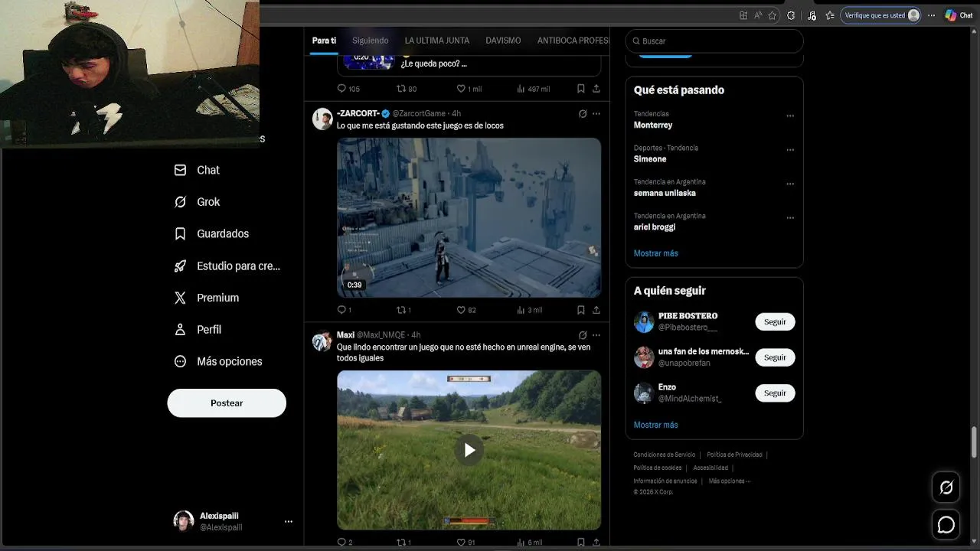The width and height of the screenshot is (980, 551).
Task: Click the Postear button
Action: (227, 403)
